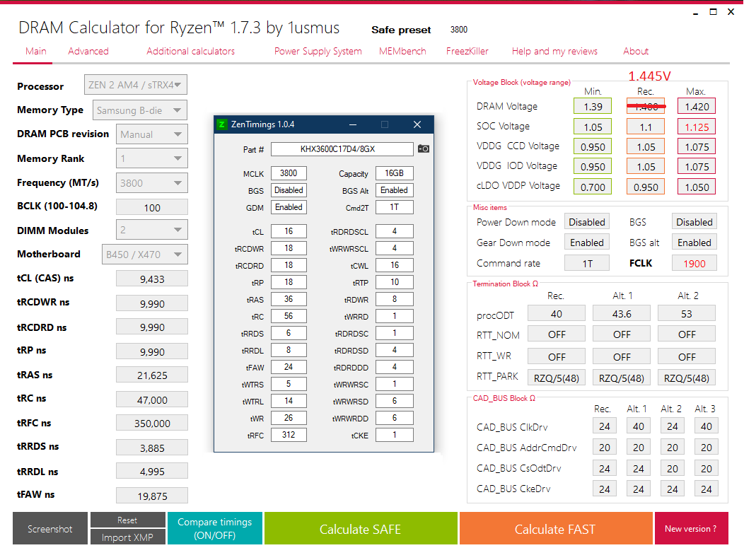Click the BCLK (100-104.8) input field
This screenshot has height=560, width=744.
point(152,207)
